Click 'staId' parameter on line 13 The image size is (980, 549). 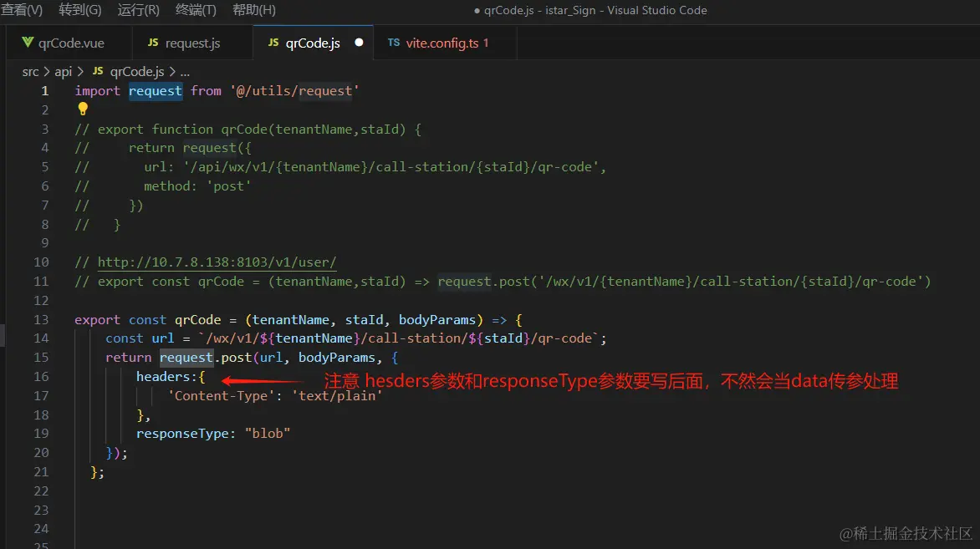point(365,320)
